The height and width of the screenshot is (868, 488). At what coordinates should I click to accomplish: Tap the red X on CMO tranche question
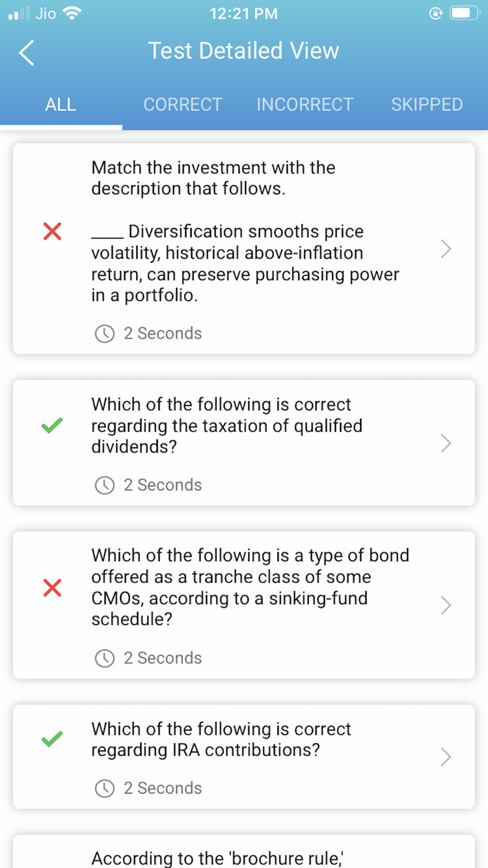click(x=52, y=588)
